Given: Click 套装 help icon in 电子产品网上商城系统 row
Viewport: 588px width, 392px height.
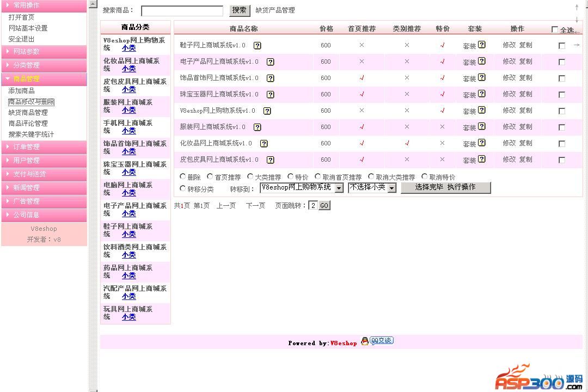Looking at the screenshot, I should pos(482,61).
